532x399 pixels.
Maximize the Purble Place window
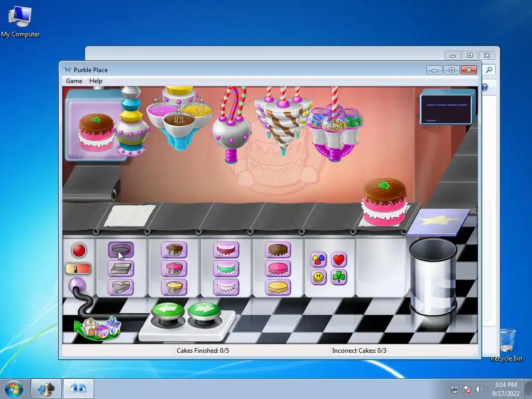click(451, 70)
